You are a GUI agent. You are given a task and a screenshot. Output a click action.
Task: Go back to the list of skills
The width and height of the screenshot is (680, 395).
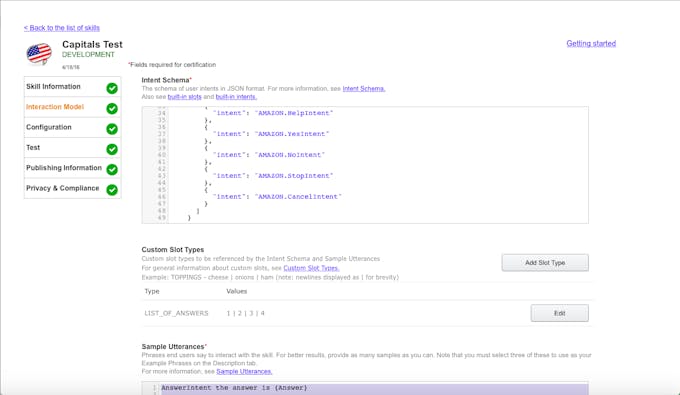(62, 28)
